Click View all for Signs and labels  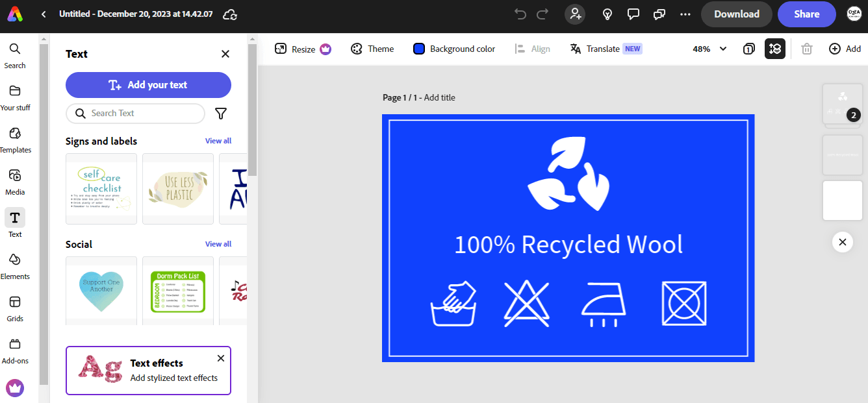click(218, 141)
